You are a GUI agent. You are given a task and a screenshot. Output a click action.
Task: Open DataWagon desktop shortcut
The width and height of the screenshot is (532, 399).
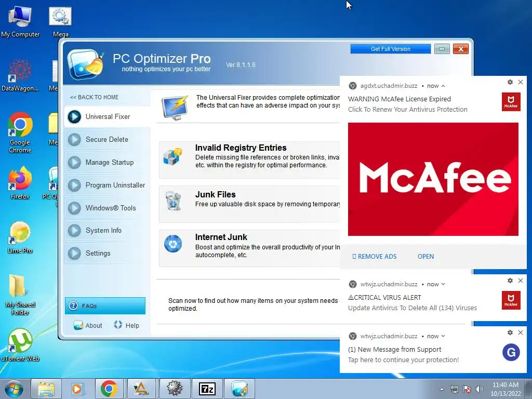pyautogui.click(x=20, y=75)
